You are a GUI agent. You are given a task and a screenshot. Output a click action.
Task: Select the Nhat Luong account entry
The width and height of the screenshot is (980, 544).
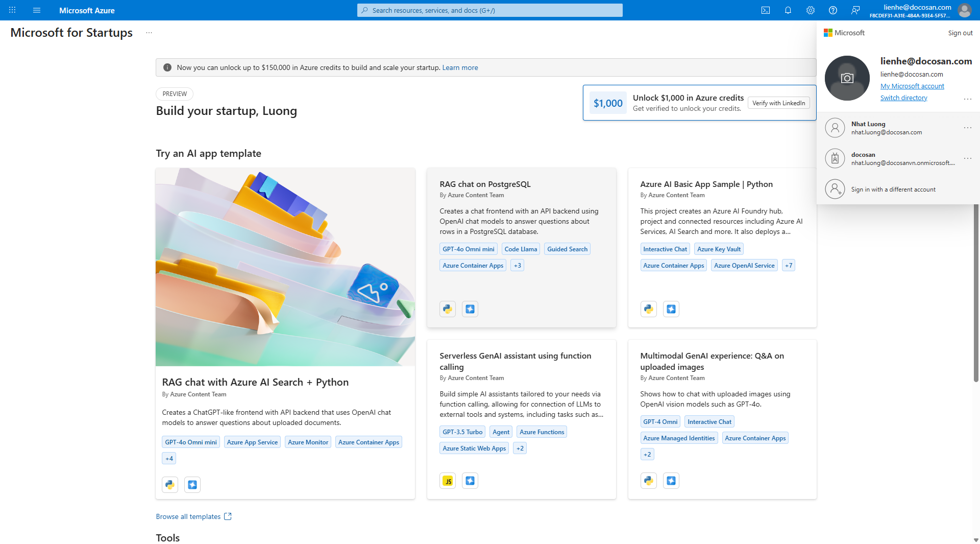(x=898, y=128)
